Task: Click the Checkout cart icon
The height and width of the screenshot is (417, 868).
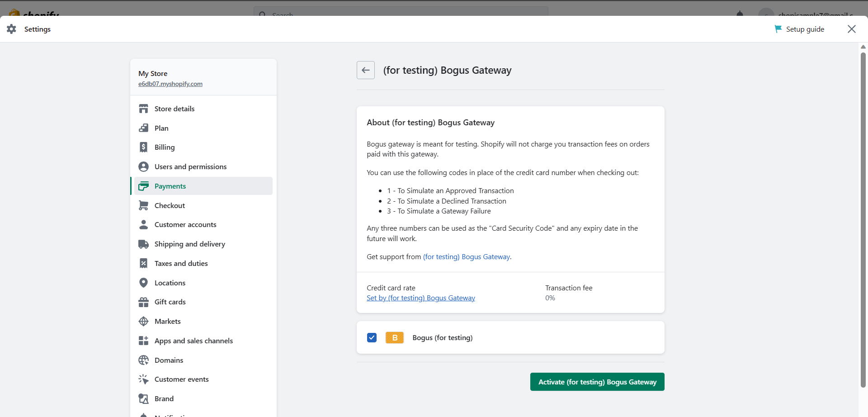Action: [x=143, y=205]
